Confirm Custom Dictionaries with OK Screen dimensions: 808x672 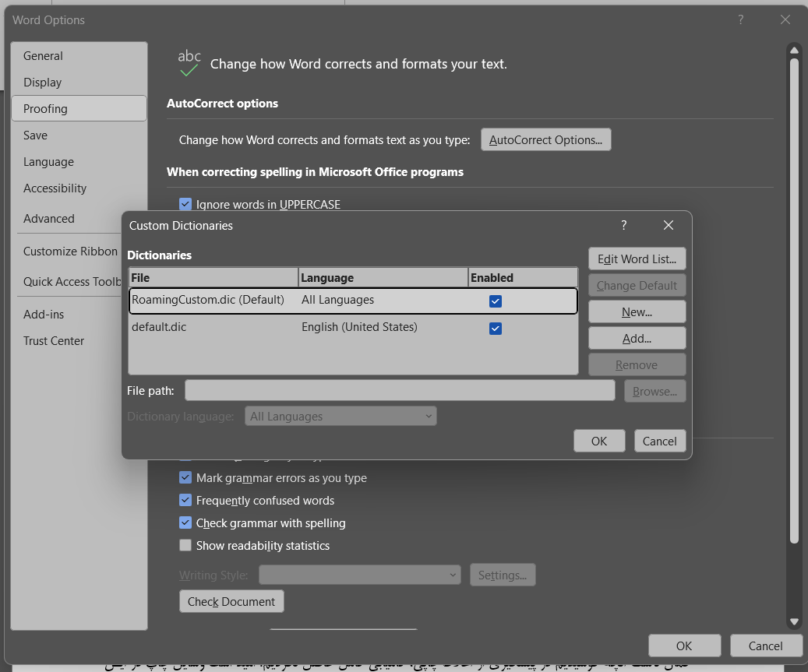click(x=598, y=442)
